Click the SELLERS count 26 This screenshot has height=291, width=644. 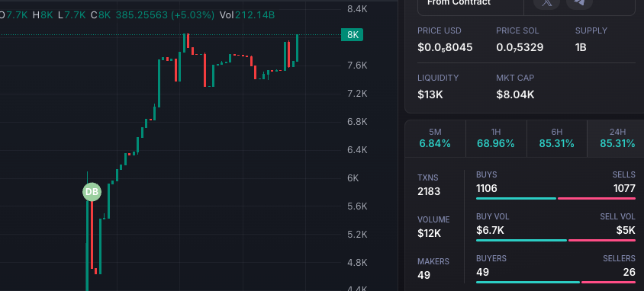point(629,272)
